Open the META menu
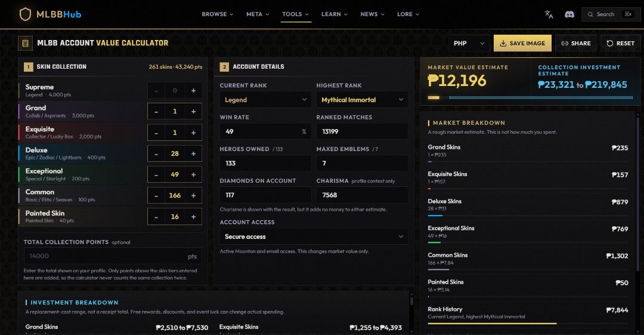The image size is (644, 335). click(258, 14)
